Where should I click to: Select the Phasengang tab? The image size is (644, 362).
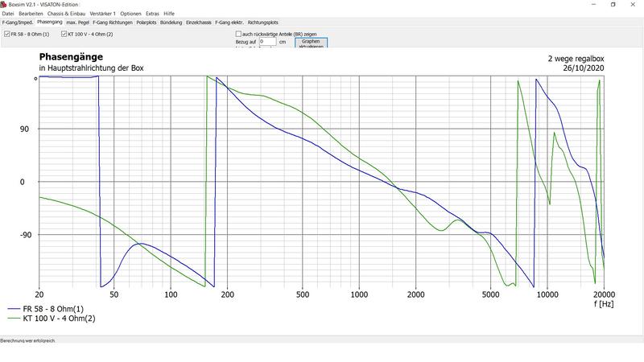pos(50,23)
